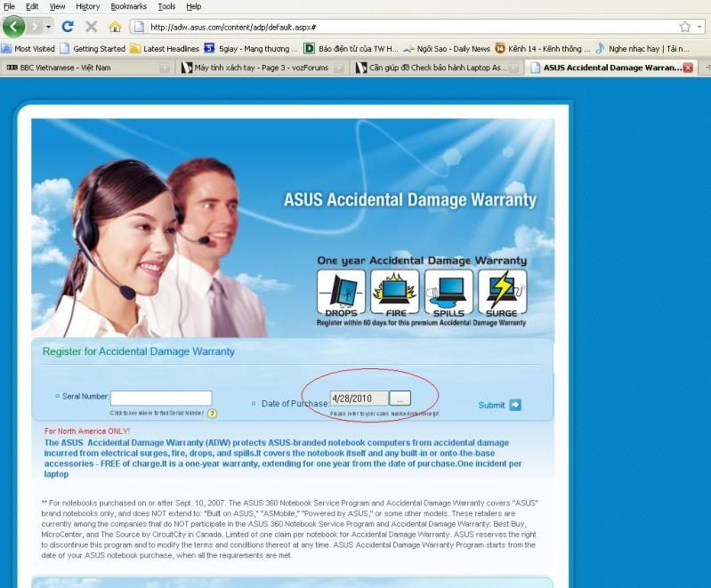Screen dimensions: 711x588
Task: Click the 'where to find Serial Number' link
Action: point(157,413)
